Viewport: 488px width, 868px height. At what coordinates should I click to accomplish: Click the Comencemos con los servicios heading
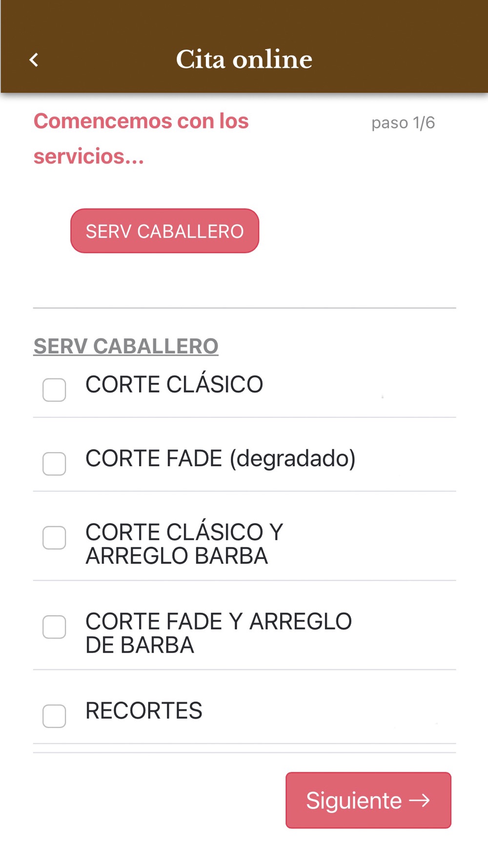click(141, 139)
